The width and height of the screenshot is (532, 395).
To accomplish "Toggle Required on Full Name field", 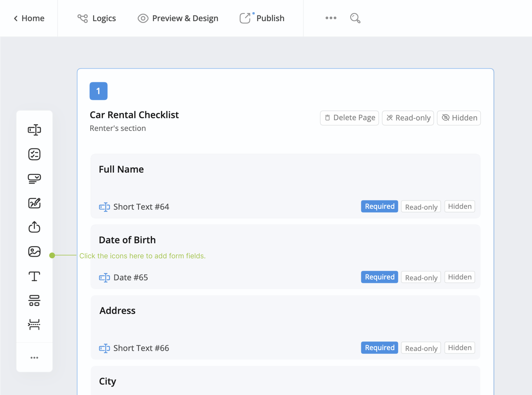I will [x=379, y=206].
